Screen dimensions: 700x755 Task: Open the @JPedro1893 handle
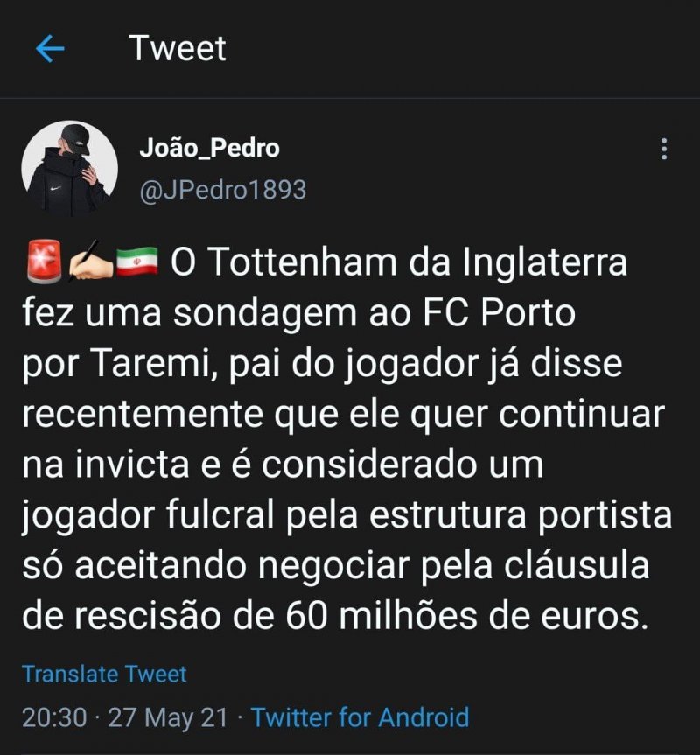[223, 190]
